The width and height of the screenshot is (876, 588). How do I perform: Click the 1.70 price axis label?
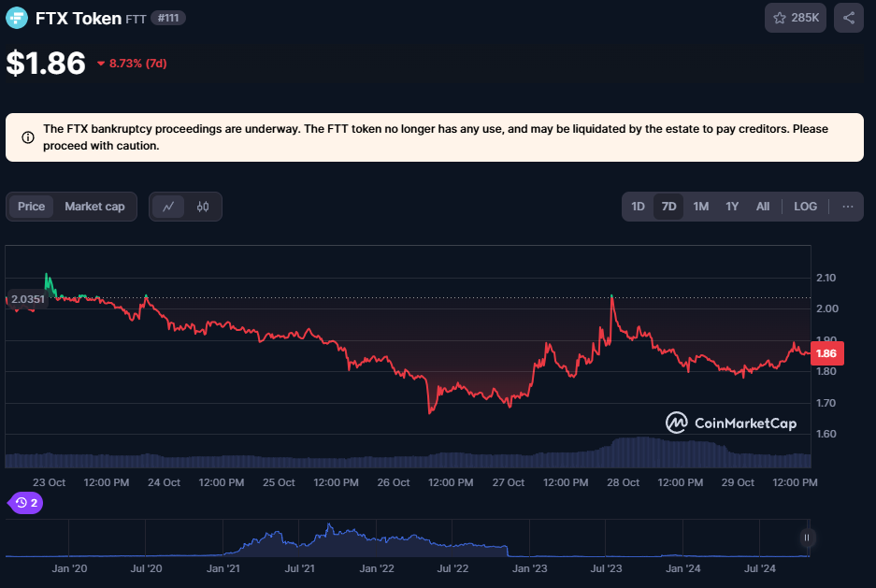point(826,403)
